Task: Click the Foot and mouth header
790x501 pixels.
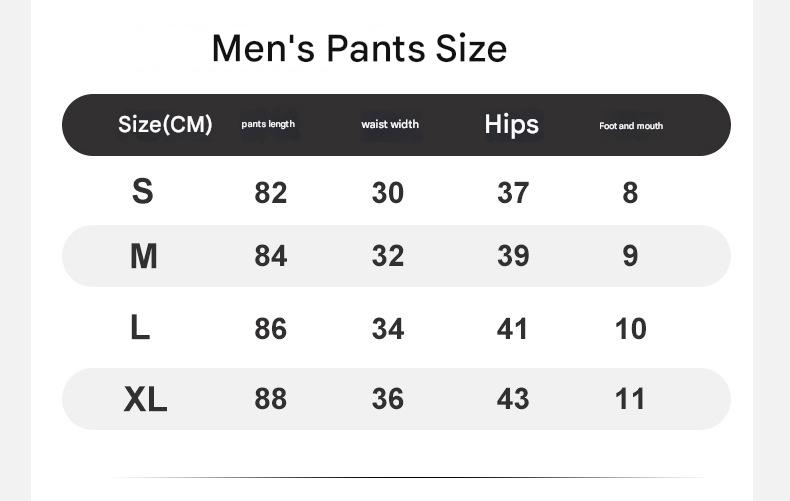Action: pyautogui.click(x=631, y=126)
